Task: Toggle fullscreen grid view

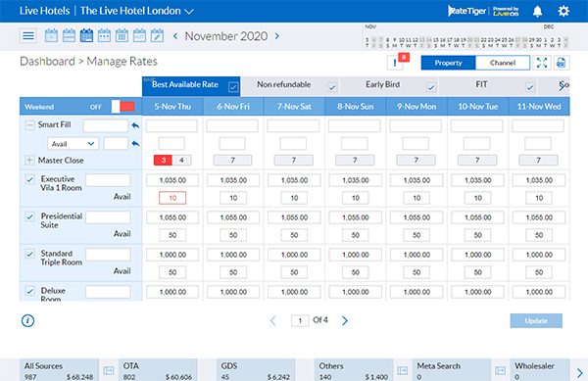Action: click(x=542, y=63)
